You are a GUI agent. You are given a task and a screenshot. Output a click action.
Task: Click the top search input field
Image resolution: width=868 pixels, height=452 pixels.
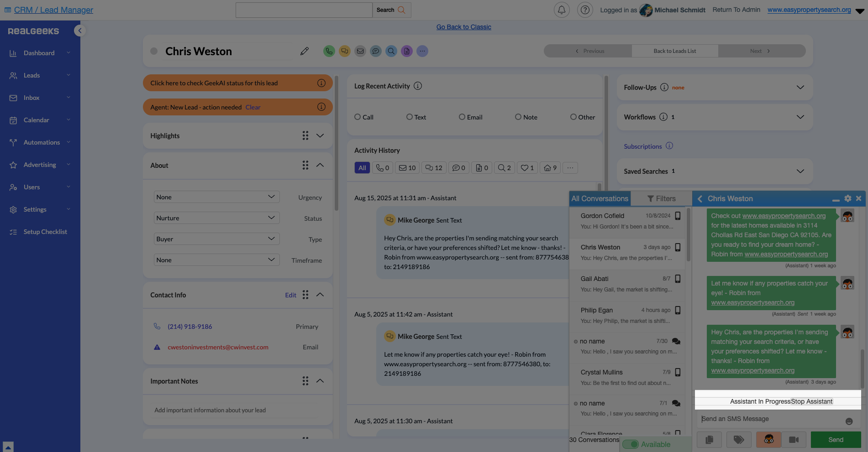click(x=304, y=10)
